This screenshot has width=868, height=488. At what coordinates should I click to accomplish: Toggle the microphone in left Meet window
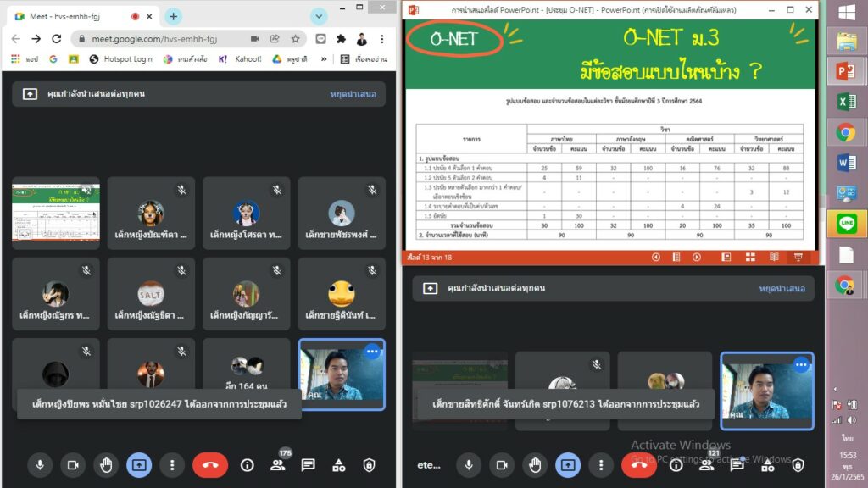pyautogui.click(x=39, y=464)
